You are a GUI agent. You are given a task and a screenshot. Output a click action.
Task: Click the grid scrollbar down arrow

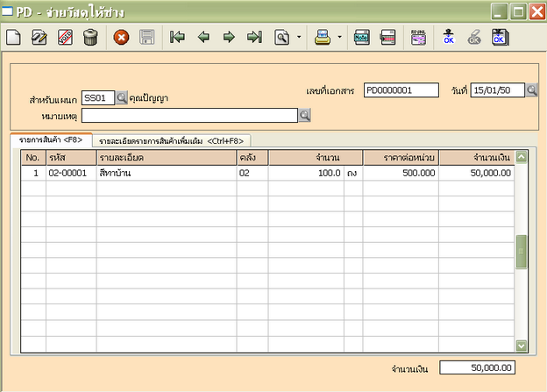[522, 346]
